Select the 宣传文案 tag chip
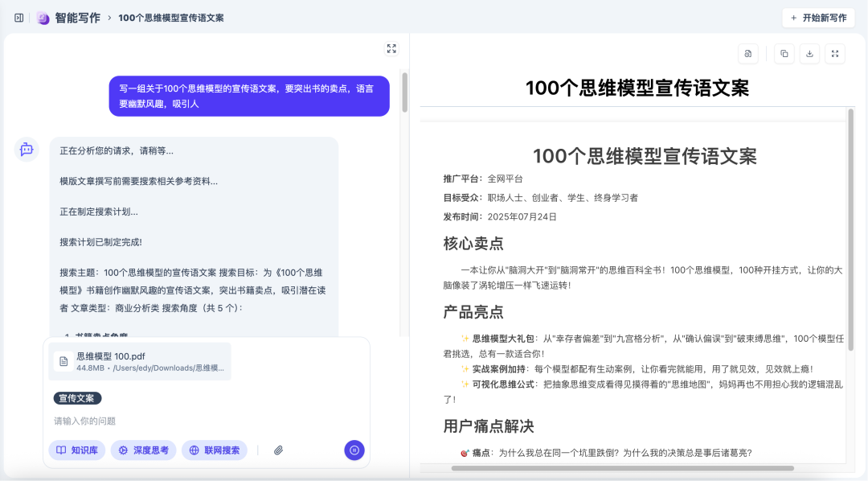 (x=77, y=398)
